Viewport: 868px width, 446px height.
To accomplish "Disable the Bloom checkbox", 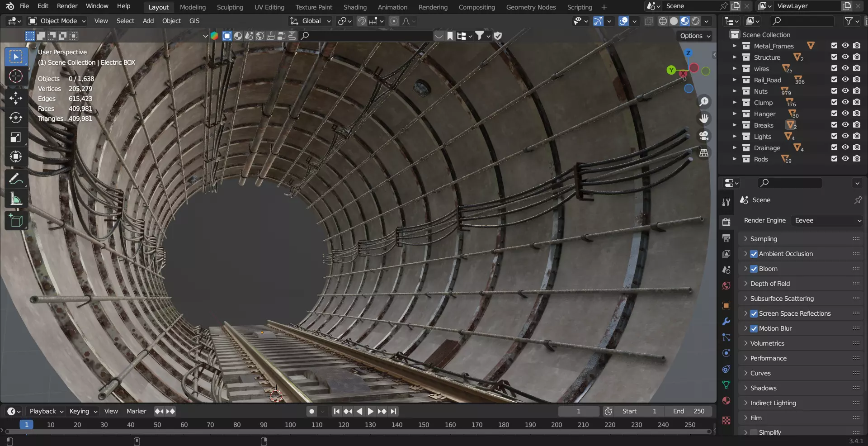I will [x=754, y=269].
